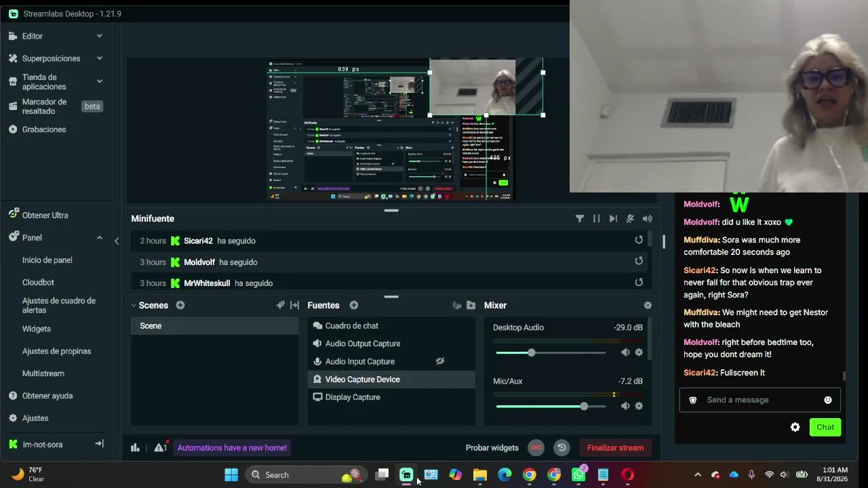The height and width of the screenshot is (488, 868).
Task: Open Ajustes de propinas
Action: tap(56, 351)
